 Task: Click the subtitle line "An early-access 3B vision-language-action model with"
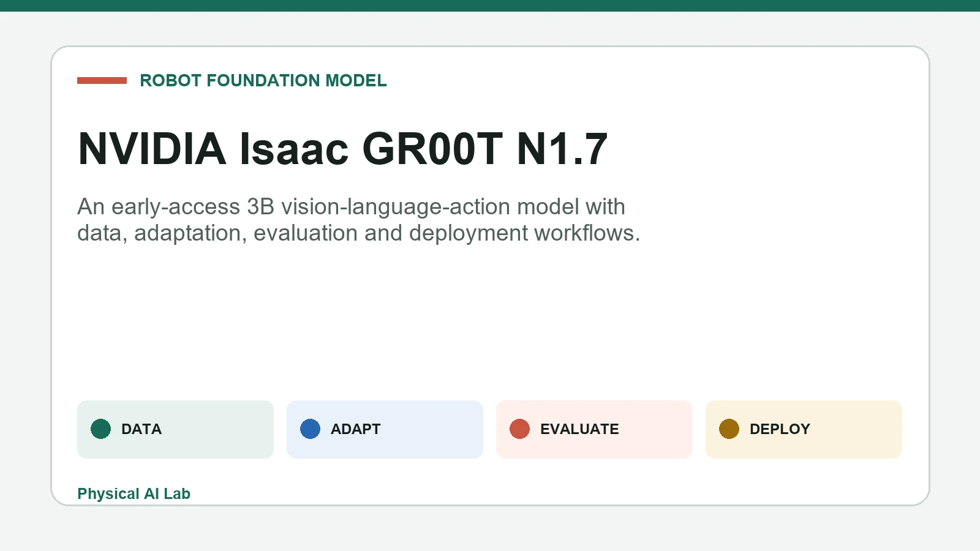pos(351,207)
